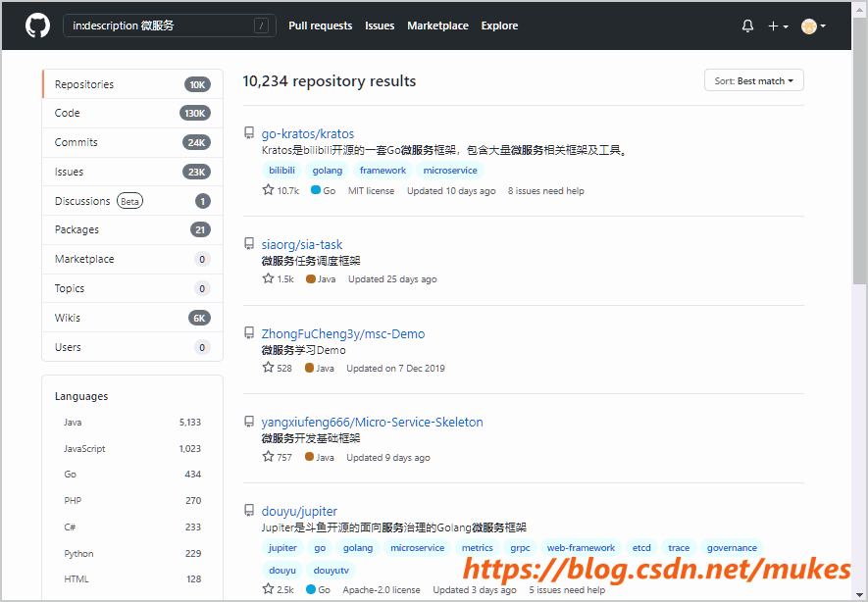
Task: Filter results by Go language
Action: click(x=132, y=475)
